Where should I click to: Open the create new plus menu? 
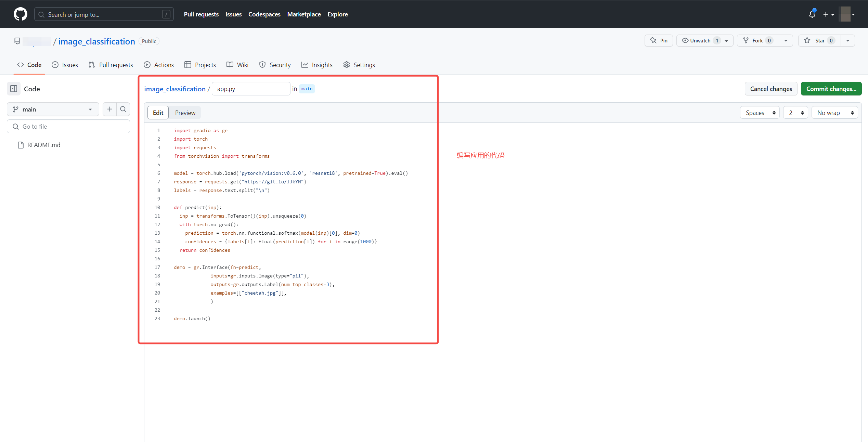coord(828,14)
